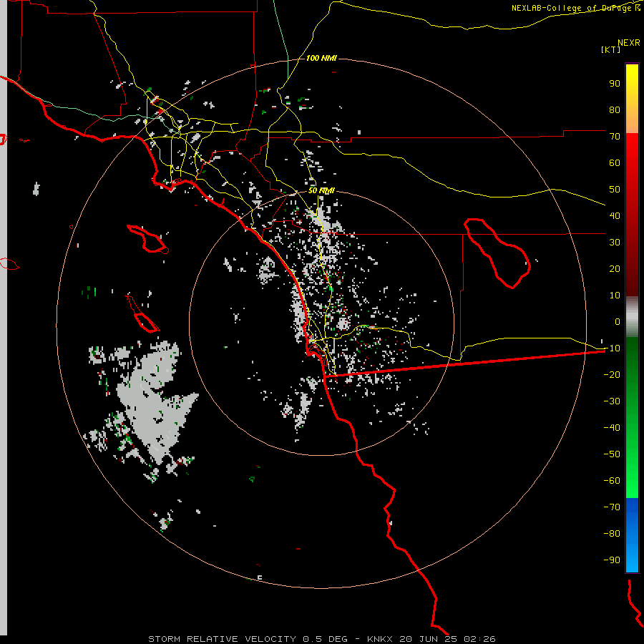Click the positive 10 scale label

615,296
